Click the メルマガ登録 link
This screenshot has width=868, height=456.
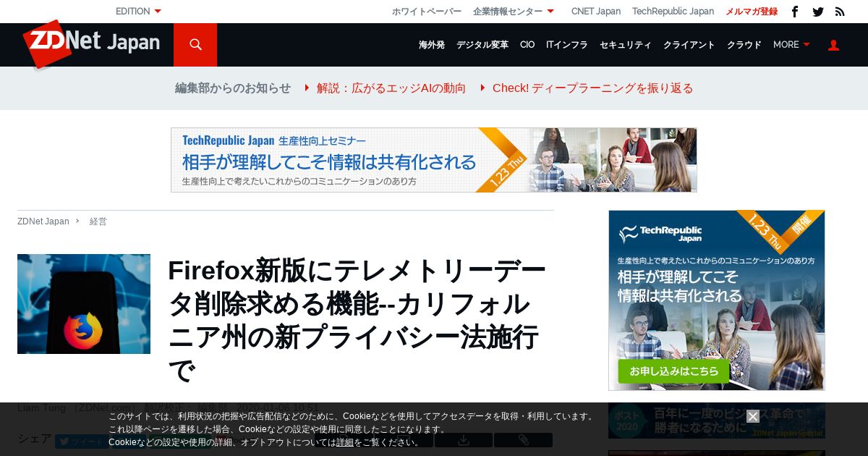pos(752,12)
